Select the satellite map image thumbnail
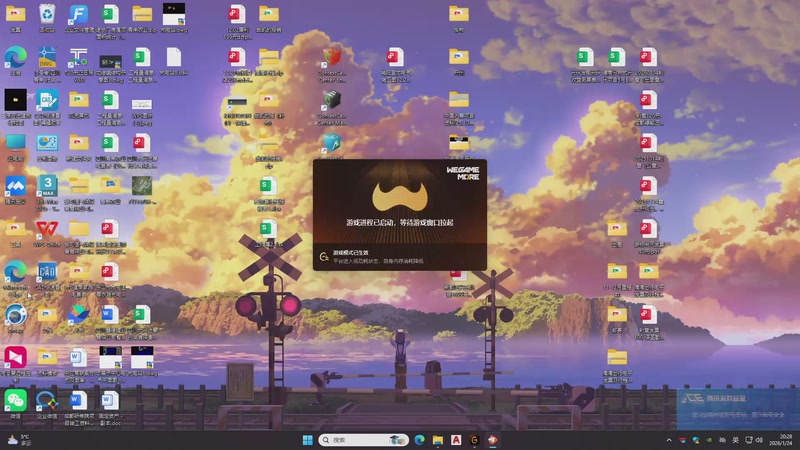 pyautogui.click(x=142, y=186)
